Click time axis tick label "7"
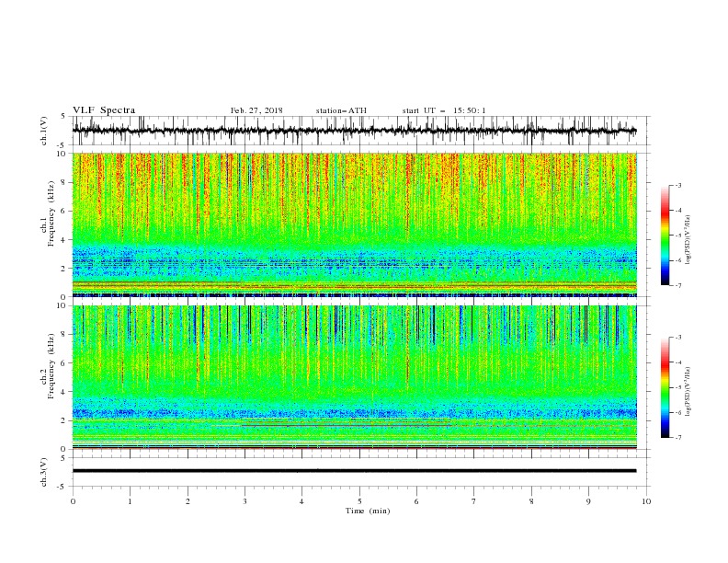 474,501
